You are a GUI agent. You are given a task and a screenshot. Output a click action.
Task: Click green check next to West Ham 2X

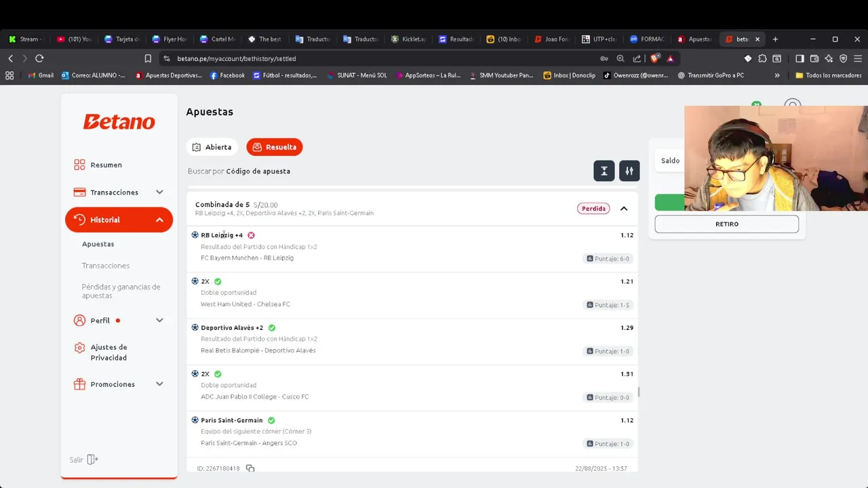coord(218,281)
